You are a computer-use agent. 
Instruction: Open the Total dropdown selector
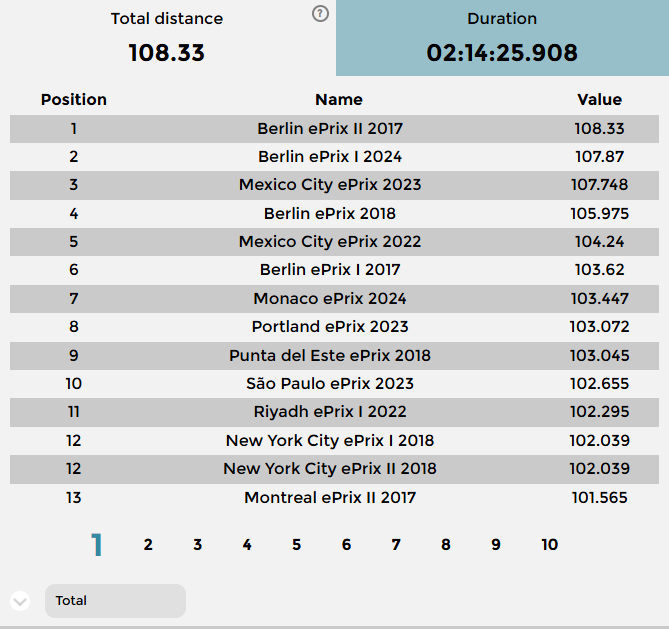click(115, 601)
